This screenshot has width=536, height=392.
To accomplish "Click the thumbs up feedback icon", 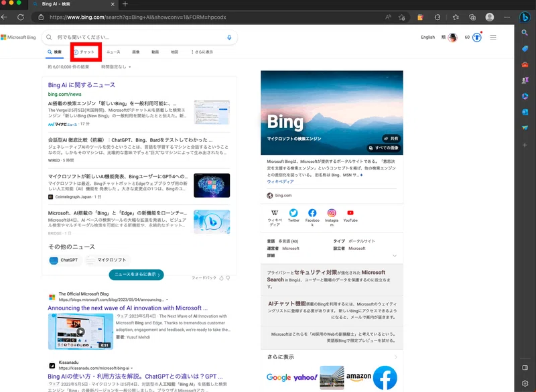I will [221, 278].
